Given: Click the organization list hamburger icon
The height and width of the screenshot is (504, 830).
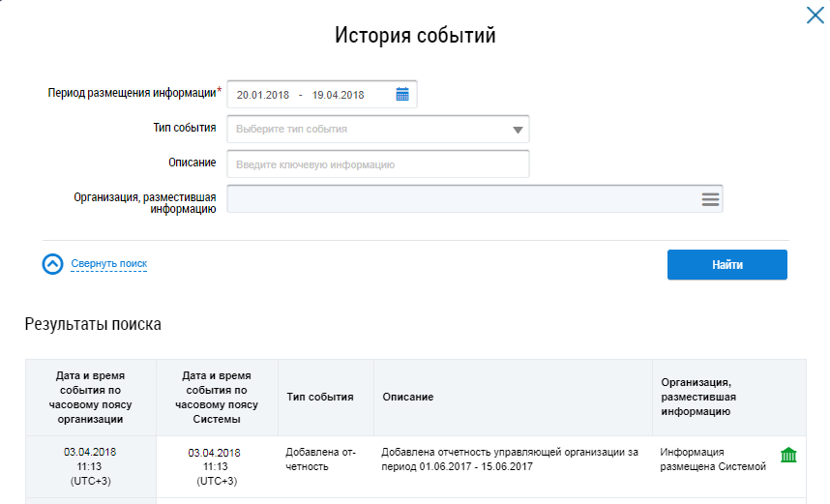Looking at the screenshot, I should click(710, 198).
